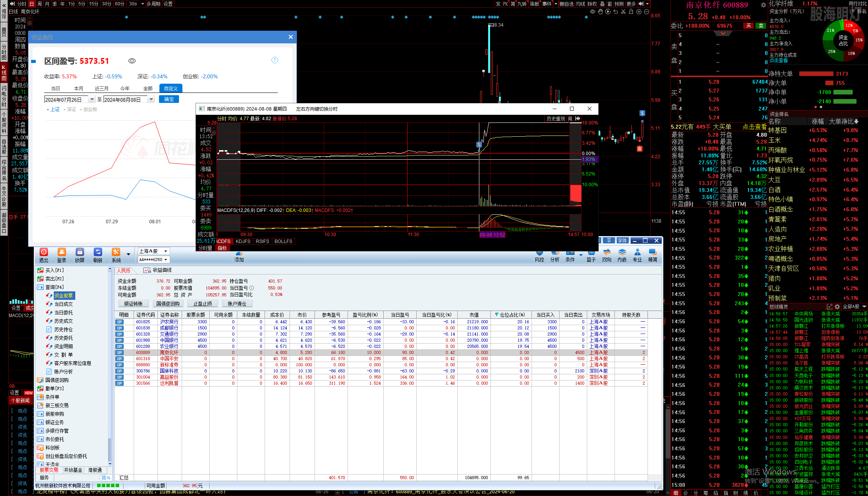Click the undo arrow icon on chart toolbar
The width and height of the screenshot is (868, 496).
616,12
